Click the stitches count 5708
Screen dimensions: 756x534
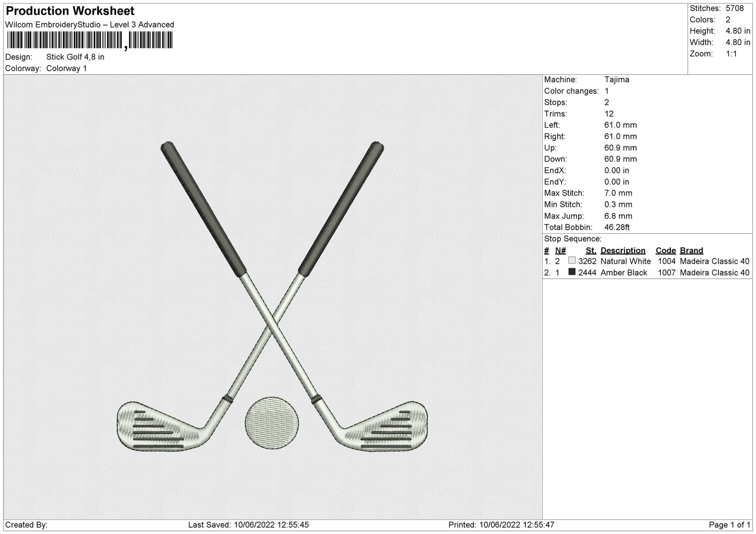[x=735, y=8]
